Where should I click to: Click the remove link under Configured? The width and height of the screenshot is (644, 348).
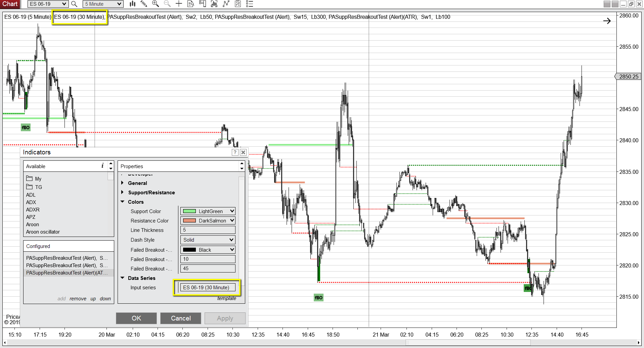click(x=78, y=299)
